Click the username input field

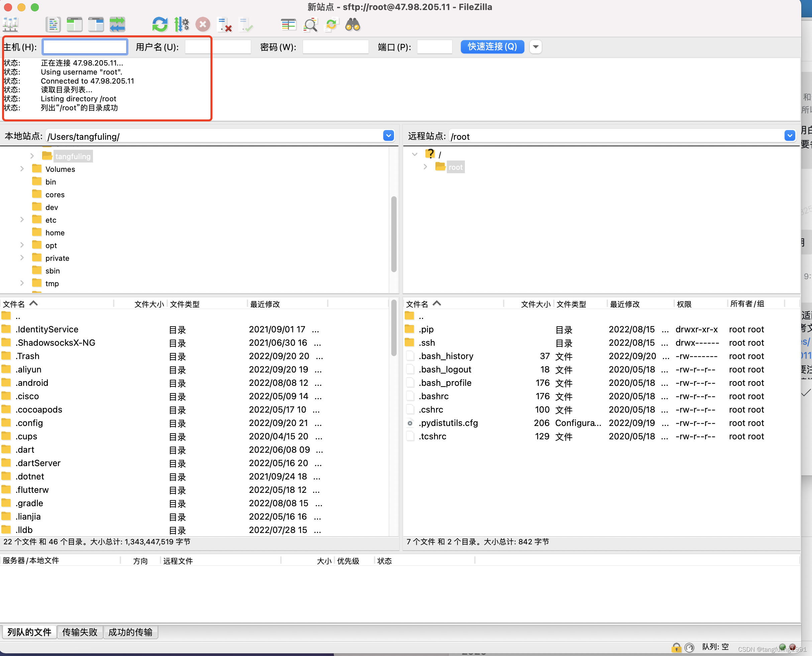click(218, 47)
